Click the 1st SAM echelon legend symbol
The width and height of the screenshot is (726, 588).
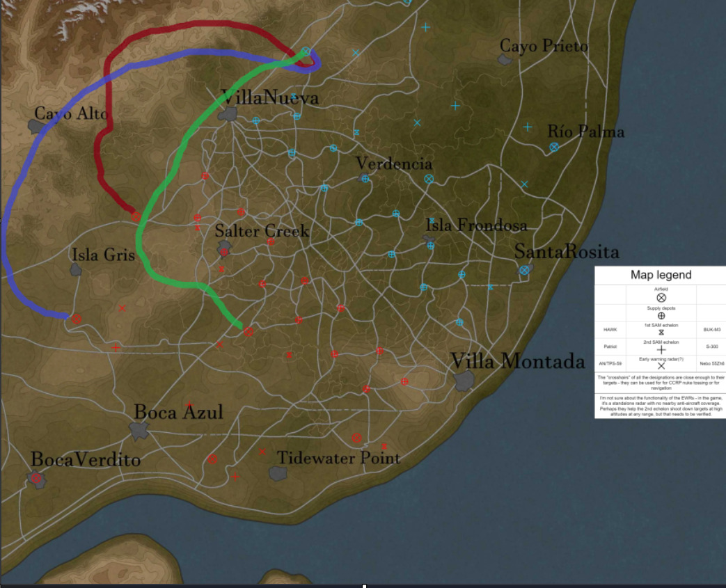[661, 333]
